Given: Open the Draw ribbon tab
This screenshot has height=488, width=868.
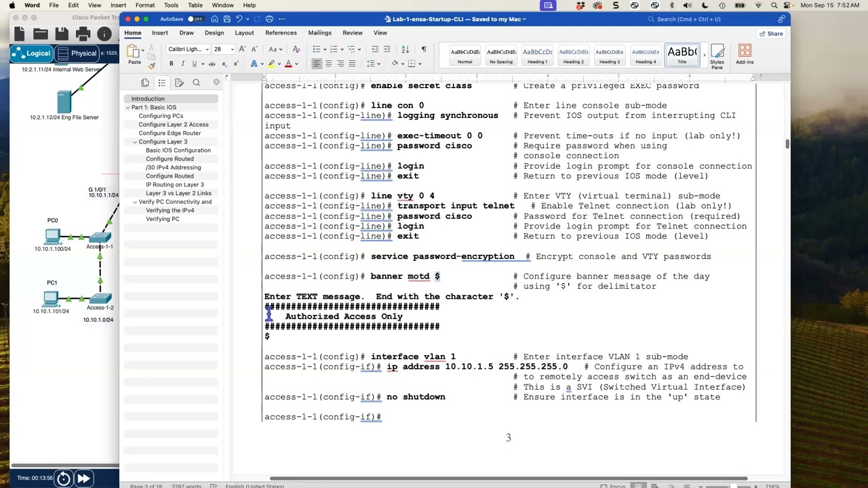Looking at the screenshot, I should point(186,33).
